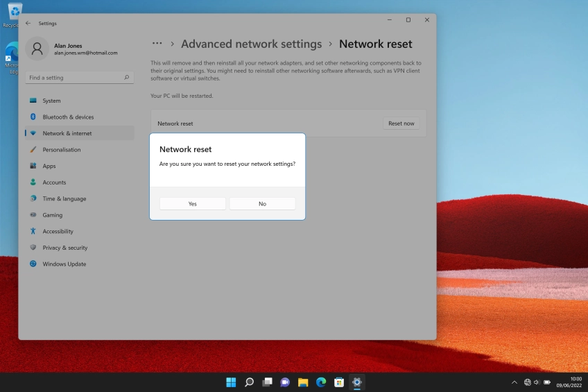Open Personalisation settings
The height and width of the screenshot is (392, 588).
80,150
